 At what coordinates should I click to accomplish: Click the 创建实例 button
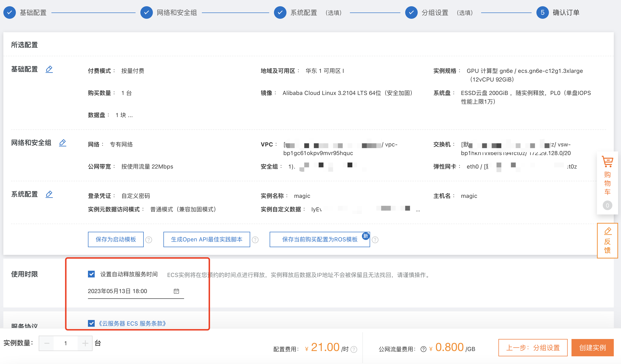[592, 348]
